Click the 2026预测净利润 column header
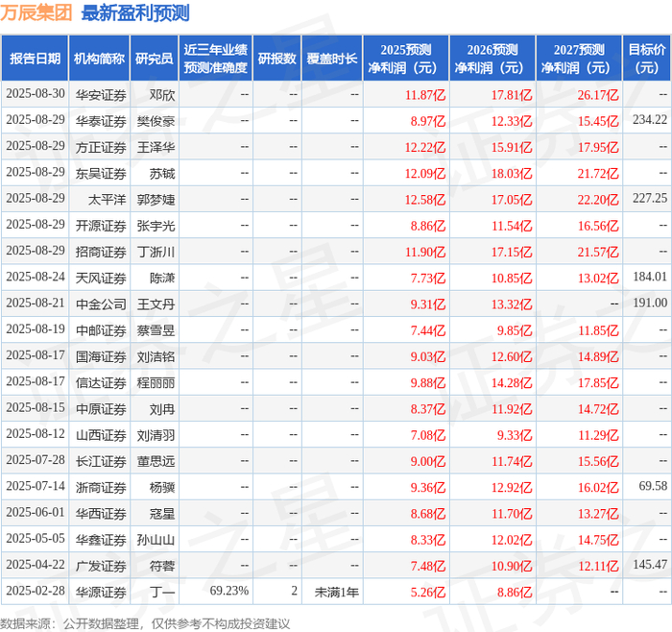Image resolution: width=672 pixels, height=632 pixels. click(492, 59)
